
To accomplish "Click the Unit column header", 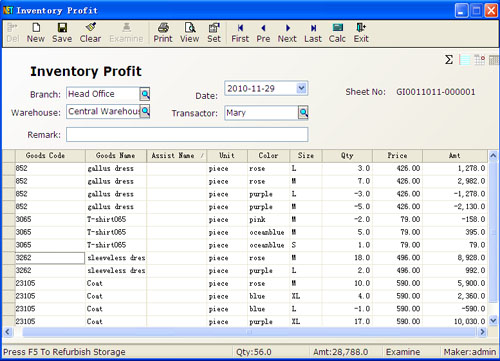I will click(227, 156).
